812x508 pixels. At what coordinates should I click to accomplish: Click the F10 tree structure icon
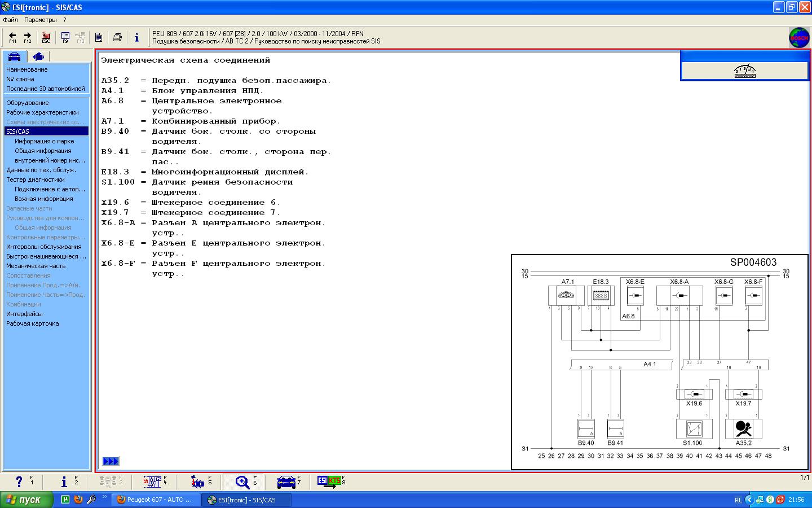coord(80,37)
